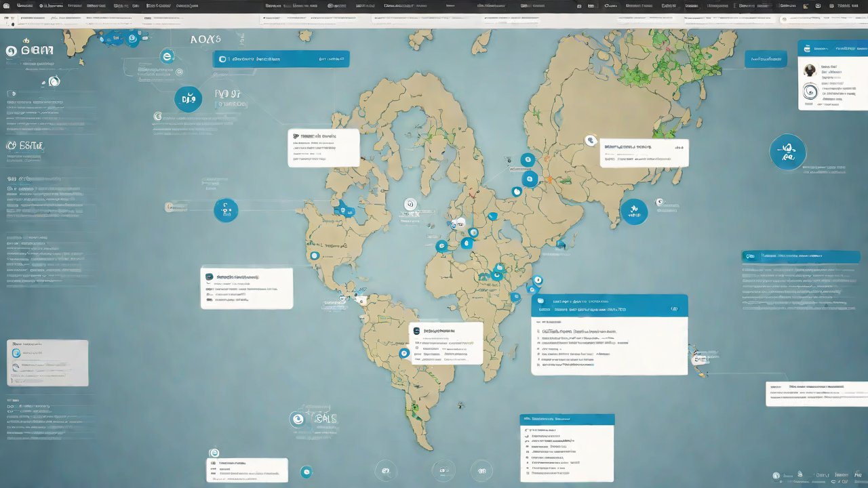Click the blue marker beside the South America popup
This screenshot has width=868, height=488.
click(404, 353)
